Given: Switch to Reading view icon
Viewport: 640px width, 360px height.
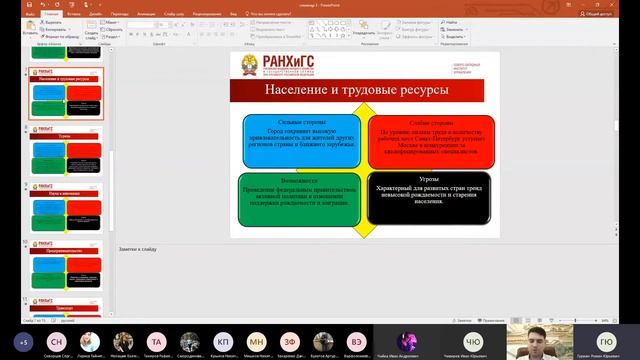Looking at the screenshot, I should point(540,321).
